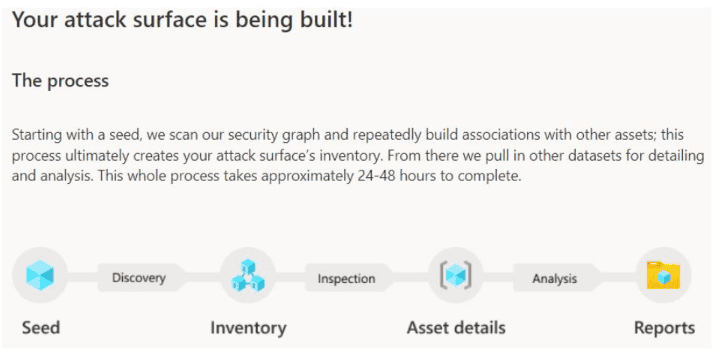The image size is (724, 363).
Task: Click the Analysis arrow stage label
Action: [x=554, y=278]
